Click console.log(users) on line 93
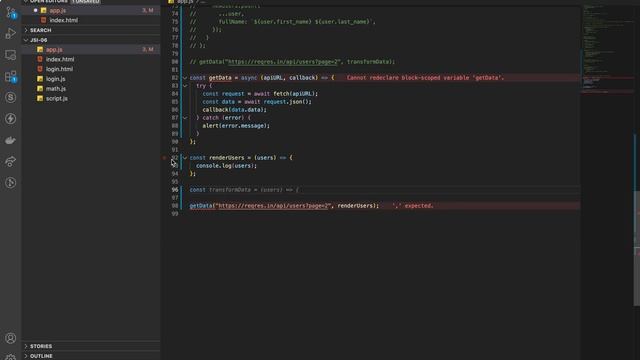640x360 pixels. 226,166
